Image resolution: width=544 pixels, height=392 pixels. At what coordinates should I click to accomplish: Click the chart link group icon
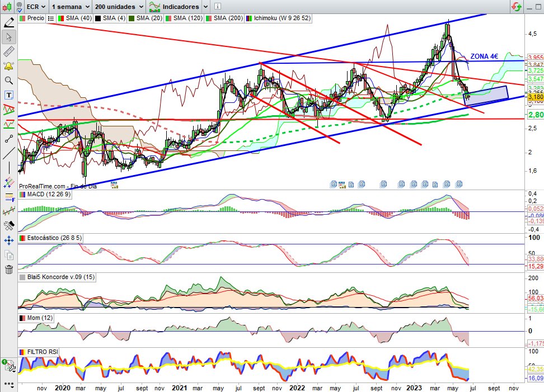20,7
